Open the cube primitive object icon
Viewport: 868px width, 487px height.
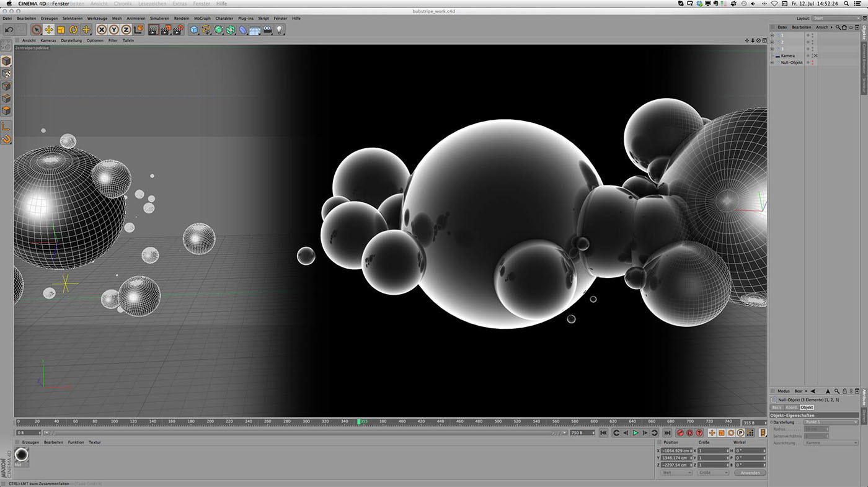tap(194, 30)
